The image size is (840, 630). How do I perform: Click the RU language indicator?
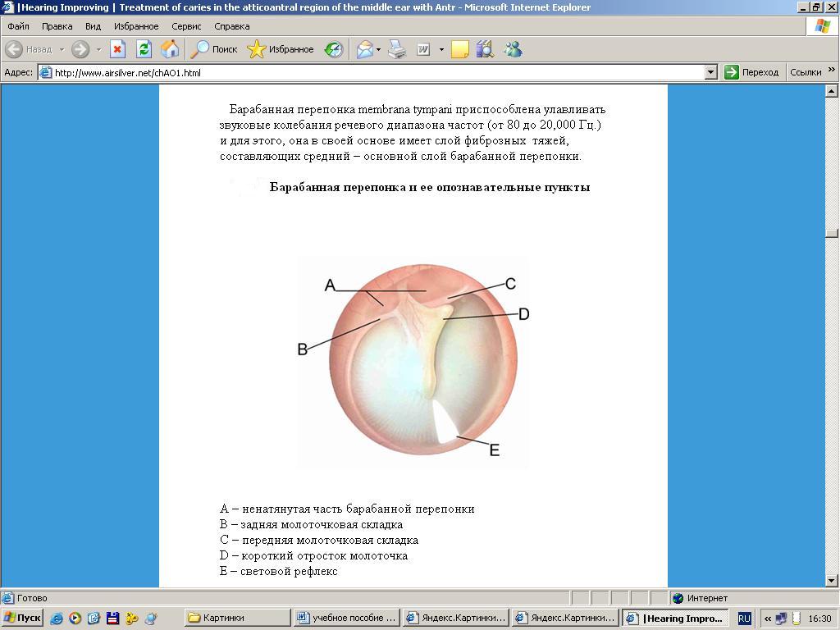744,619
